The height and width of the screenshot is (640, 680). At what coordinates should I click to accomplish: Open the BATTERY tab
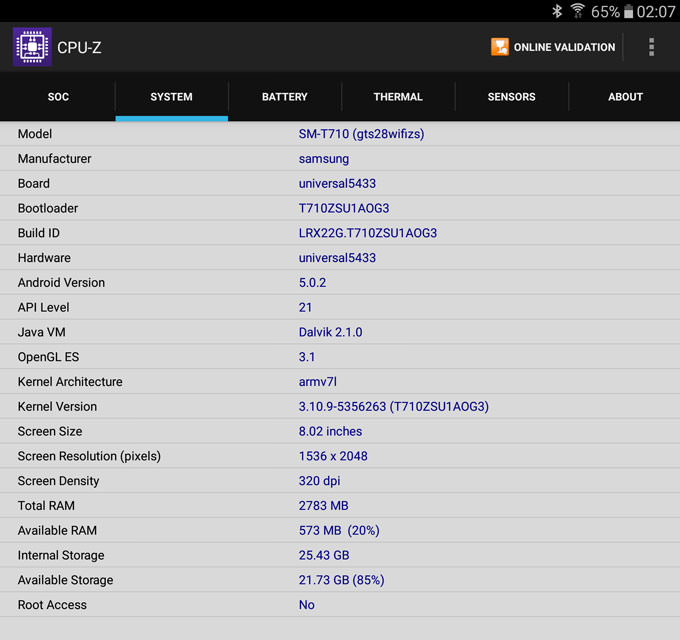pos(285,97)
